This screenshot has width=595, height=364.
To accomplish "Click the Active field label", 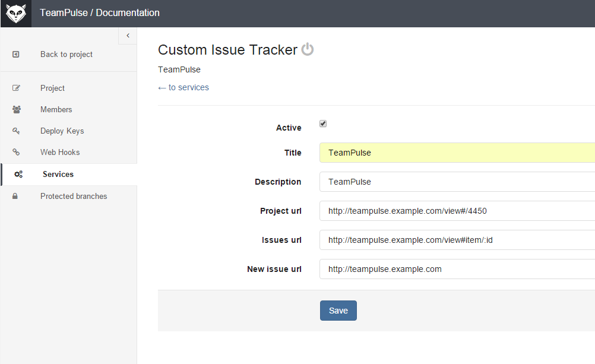I will [x=289, y=128].
